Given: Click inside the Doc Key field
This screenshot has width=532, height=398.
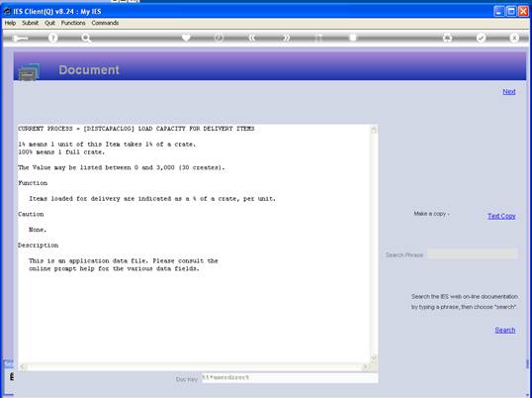Looking at the screenshot, I should [x=290, y=377].
